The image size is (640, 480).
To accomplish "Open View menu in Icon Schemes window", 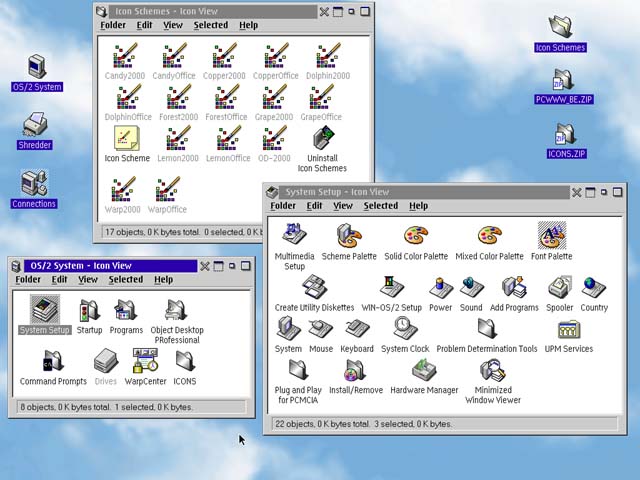I will [173, 25].
